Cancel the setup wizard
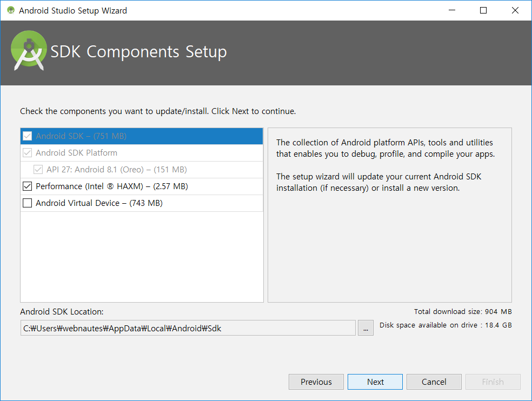532x401 pixels. coord(434,382)
